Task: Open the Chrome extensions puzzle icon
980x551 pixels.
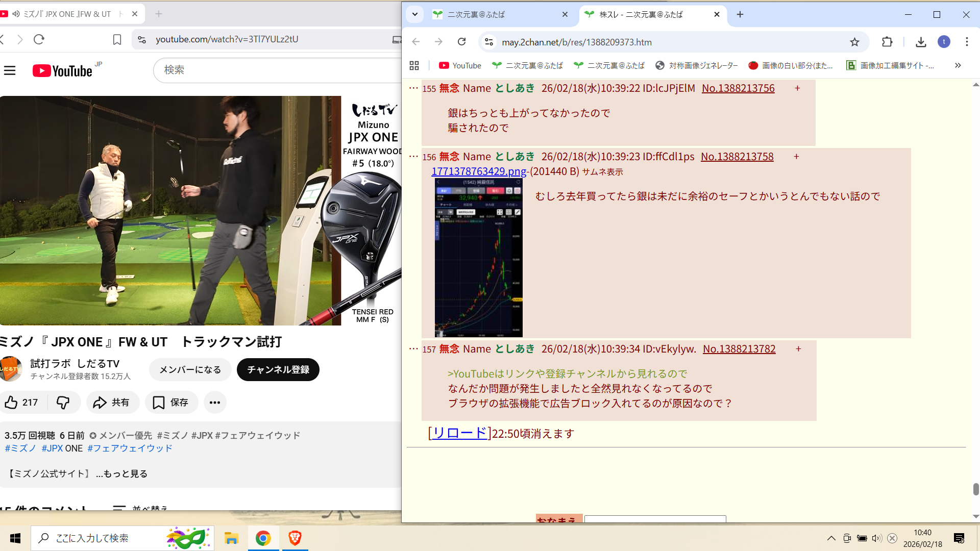Action: [x=887, y=42]
